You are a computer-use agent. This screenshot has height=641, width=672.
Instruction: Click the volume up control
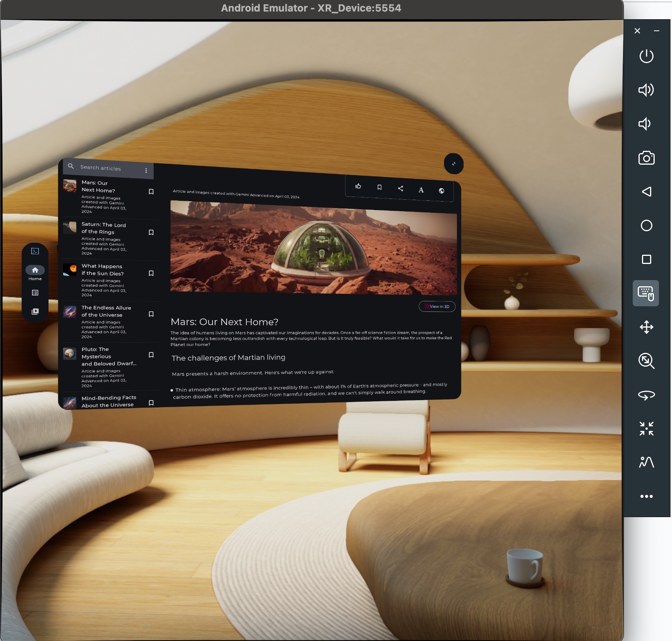[647, 90]
